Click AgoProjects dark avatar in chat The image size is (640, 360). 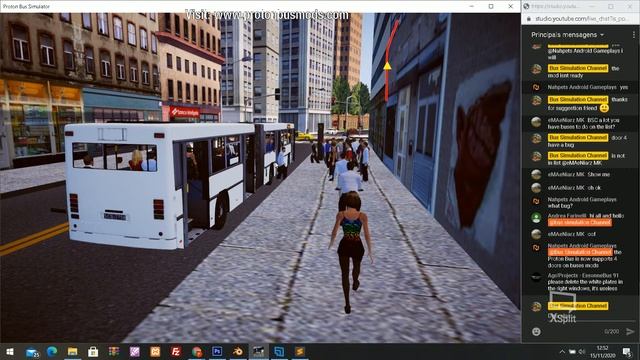tap(536, 277)
